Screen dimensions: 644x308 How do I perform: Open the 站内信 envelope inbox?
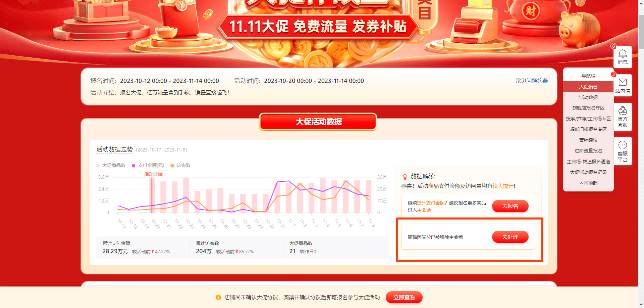pyautogui.click(x=623, y=86)
